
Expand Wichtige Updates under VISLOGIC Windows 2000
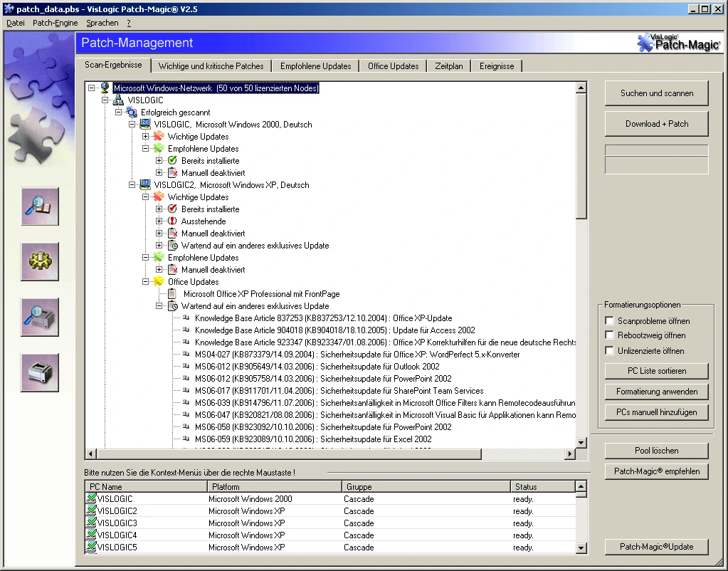pyautogui.click(x=145, y=136)
